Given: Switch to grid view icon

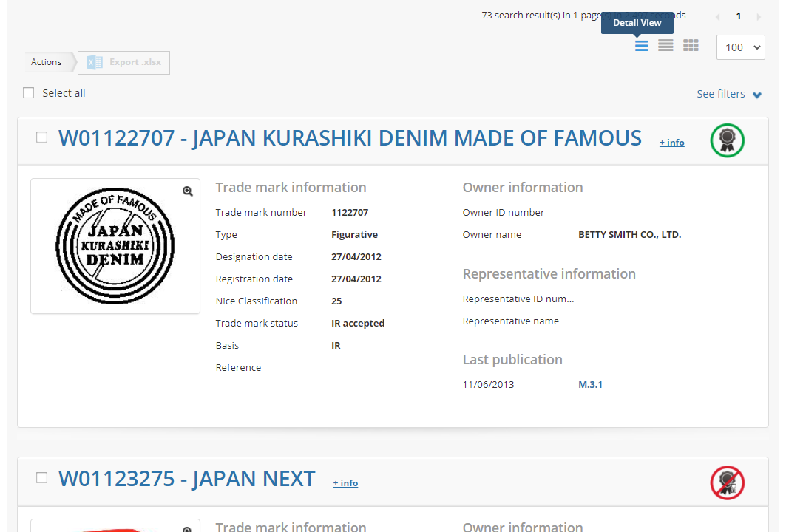Looking at the screenshot, I should (x=691, y=46).
